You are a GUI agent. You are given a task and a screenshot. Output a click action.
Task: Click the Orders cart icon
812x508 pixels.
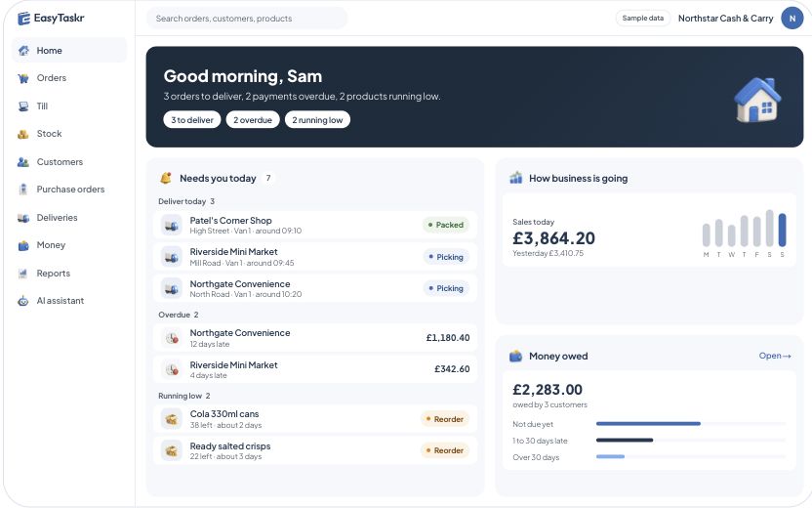pyautogui.click(x=23, y=78)
